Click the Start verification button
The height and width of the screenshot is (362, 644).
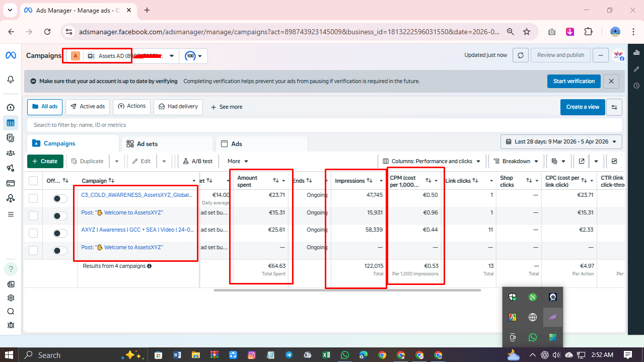click(574, 81)
